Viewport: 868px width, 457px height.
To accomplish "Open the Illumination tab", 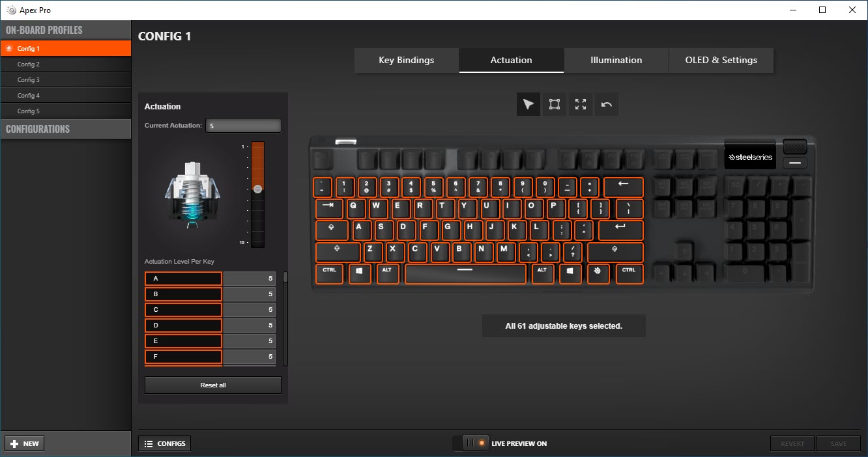I will [x=616, y=61].
